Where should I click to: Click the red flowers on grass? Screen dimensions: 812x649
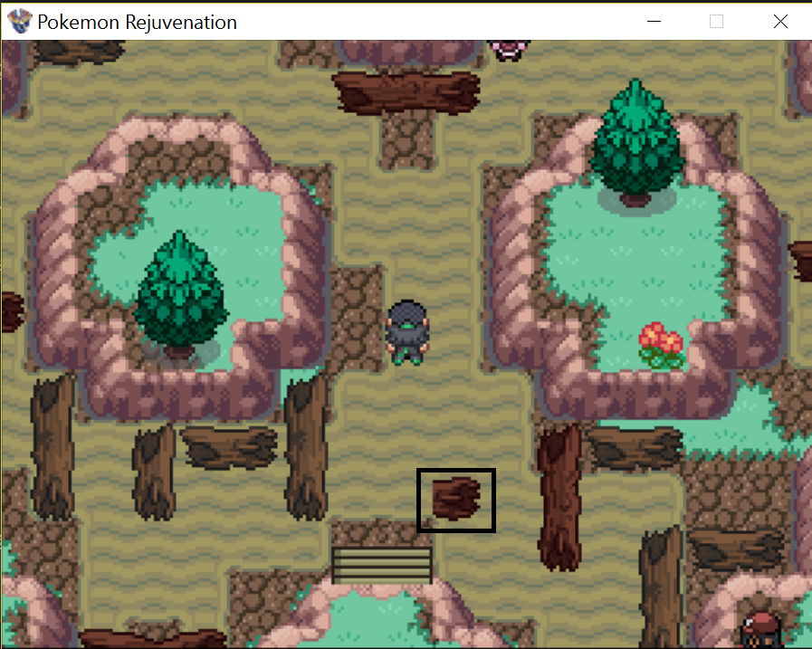[x=662, y=345]
